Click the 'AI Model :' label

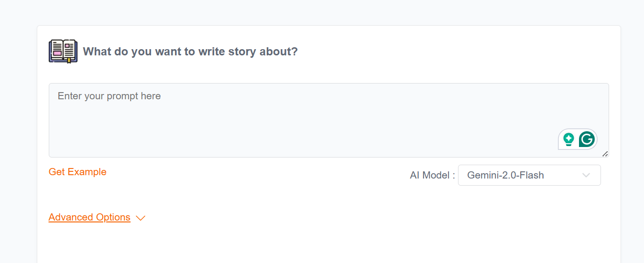tap(432, 175)
